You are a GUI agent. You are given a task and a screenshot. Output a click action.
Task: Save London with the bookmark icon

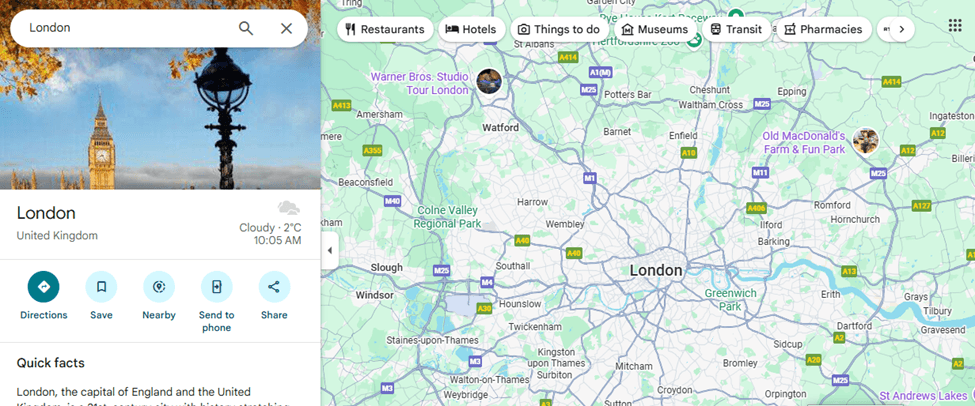tap(101, 287)
